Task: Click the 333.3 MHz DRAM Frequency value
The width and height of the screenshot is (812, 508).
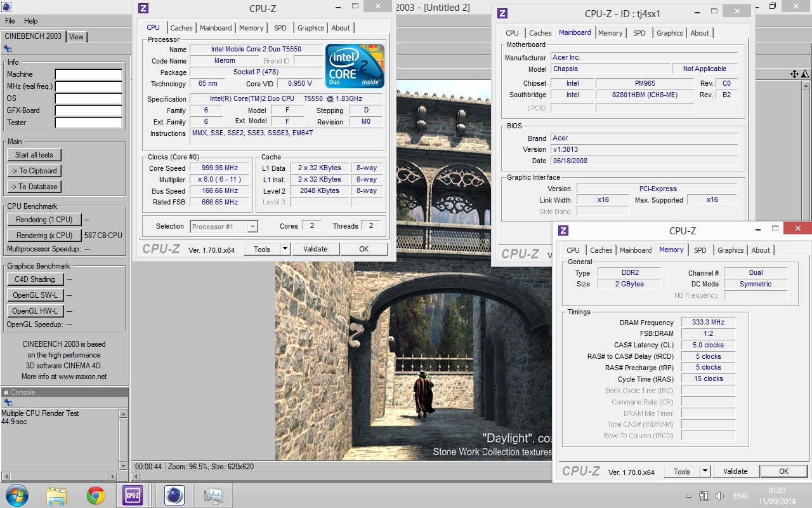Action: pyautogui.click(x=709, y=323)
